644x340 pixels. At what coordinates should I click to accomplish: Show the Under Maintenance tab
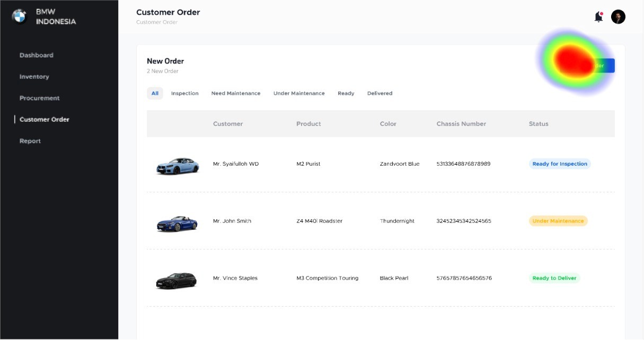pyautogui.click(x=299, y=93)
